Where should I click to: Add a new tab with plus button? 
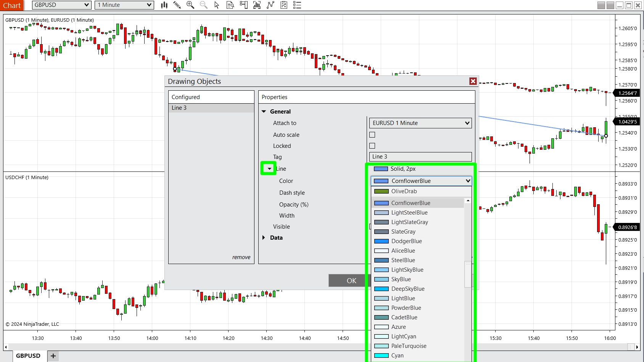pos(53,356)
